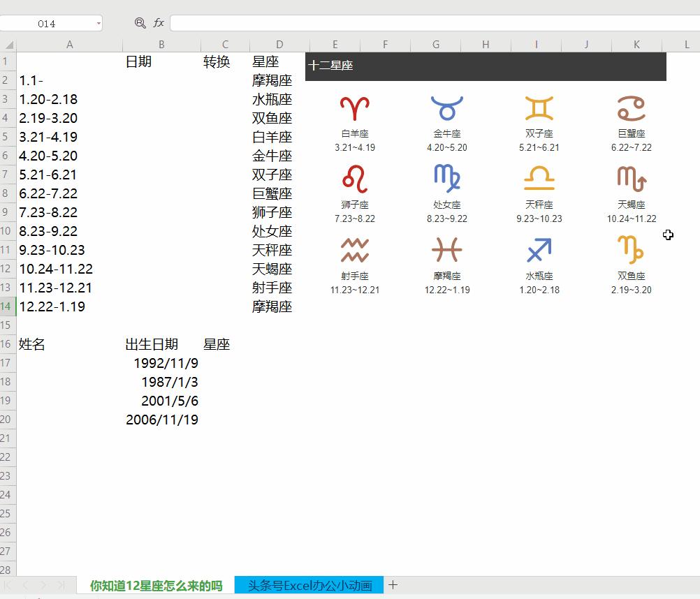700x599 pixels.
Task: Click the yellow 双鱼座 Pisces symbol icon
Action: (630, 250)
